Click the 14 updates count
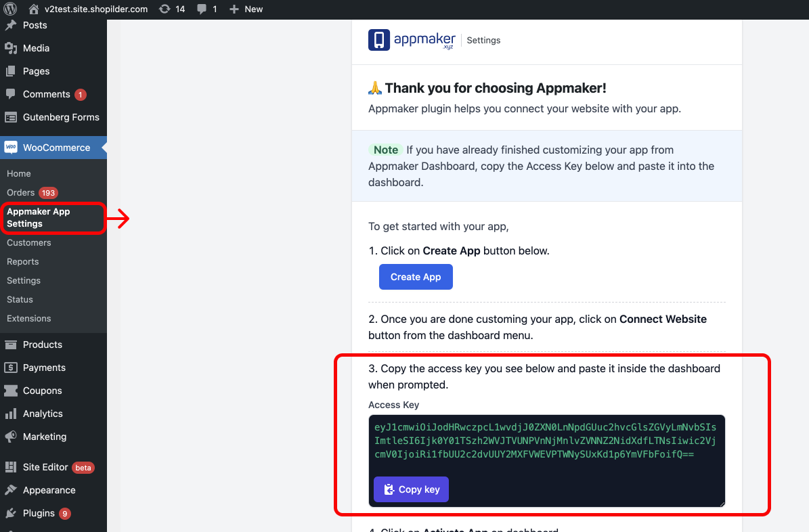 pyautogui.click(x=180, y=9)
